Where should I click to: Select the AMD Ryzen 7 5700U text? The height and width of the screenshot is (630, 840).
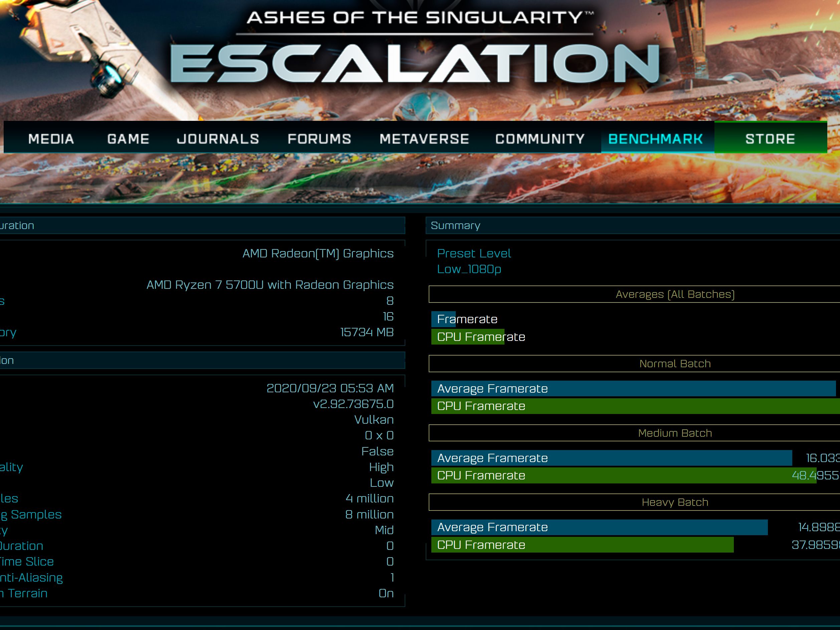270,285
